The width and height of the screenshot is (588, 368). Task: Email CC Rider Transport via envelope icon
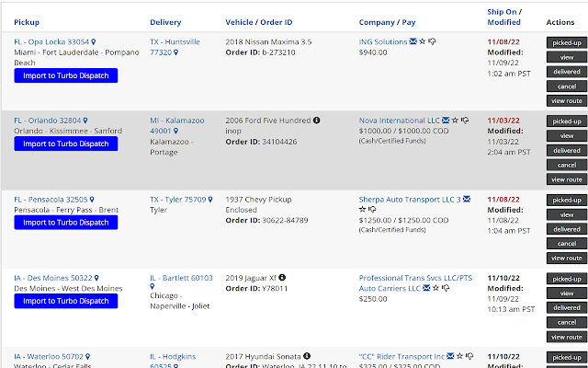450,356
